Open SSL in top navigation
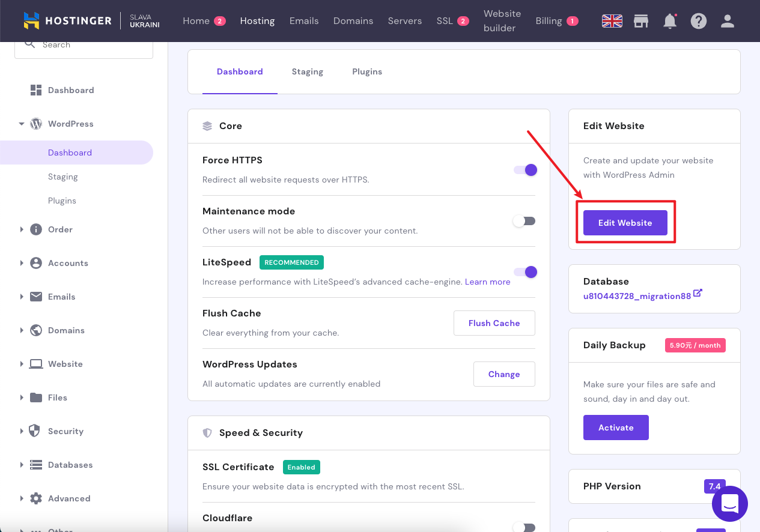760x532 pixels. point(445,21)
